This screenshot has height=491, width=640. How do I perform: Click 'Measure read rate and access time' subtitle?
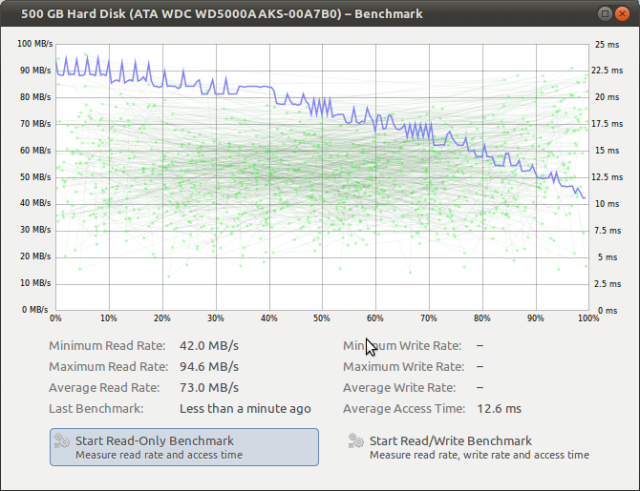[x=159, y=455]
